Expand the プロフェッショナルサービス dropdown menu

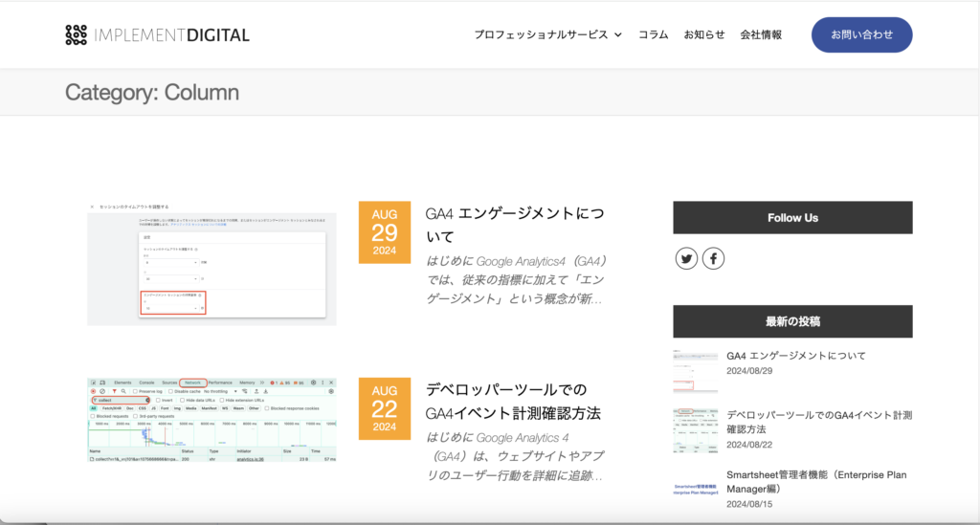pos(547,35)
